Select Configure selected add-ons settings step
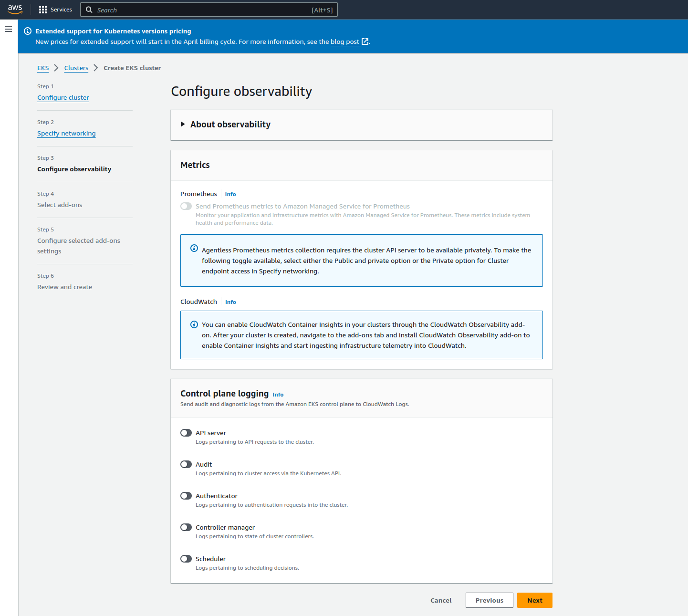Image resolution: width=688 pixels, height=616 pixels. coord(79,246)
